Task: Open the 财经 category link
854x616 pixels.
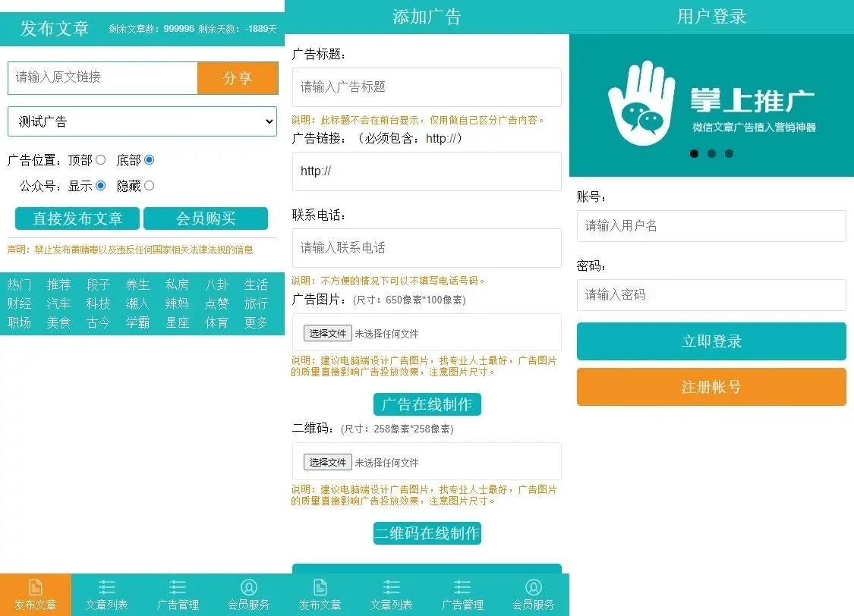Action: [x=19, y=303]
